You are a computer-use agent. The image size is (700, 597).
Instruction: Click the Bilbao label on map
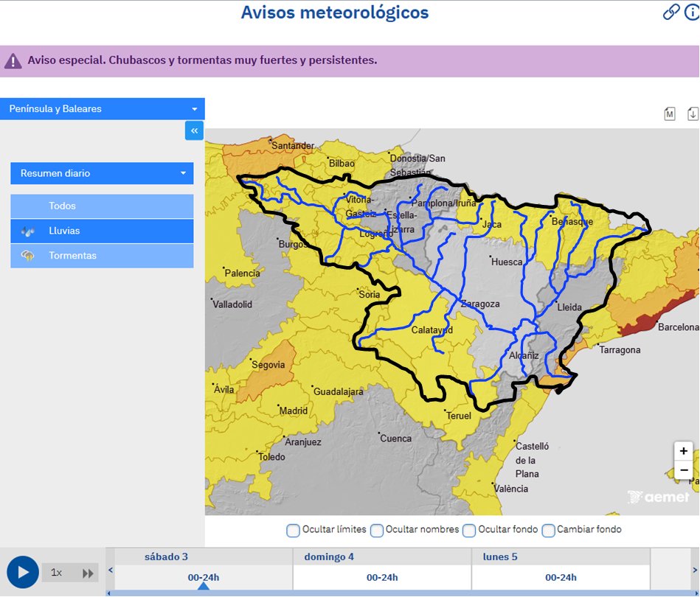pos(342,164)
